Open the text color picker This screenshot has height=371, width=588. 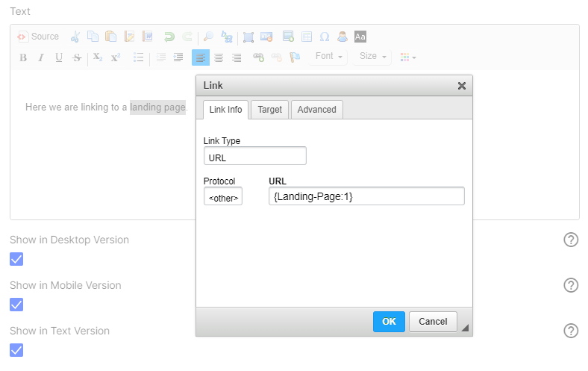[408, 57]
